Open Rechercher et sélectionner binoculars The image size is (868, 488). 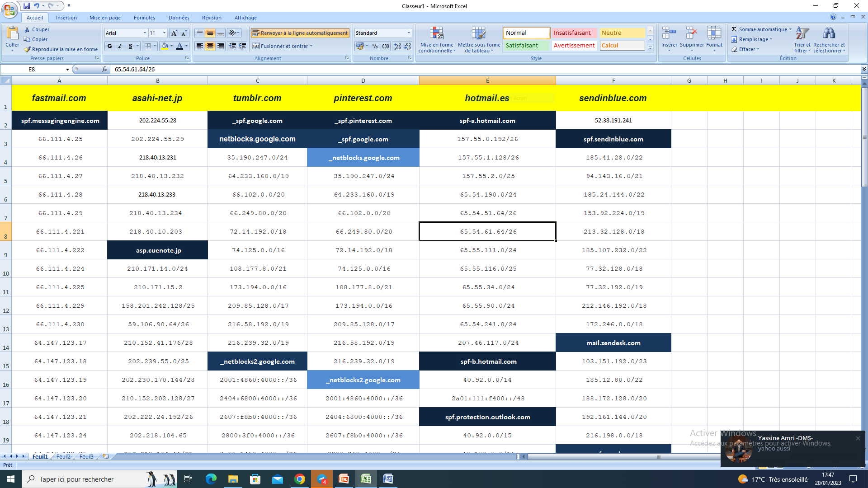pos(829,40)
